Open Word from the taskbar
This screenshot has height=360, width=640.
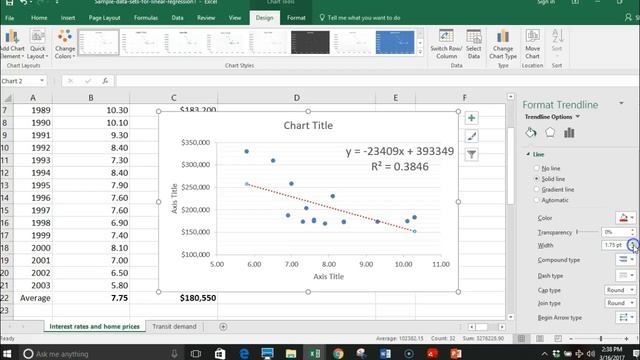(x=385, y=353)
